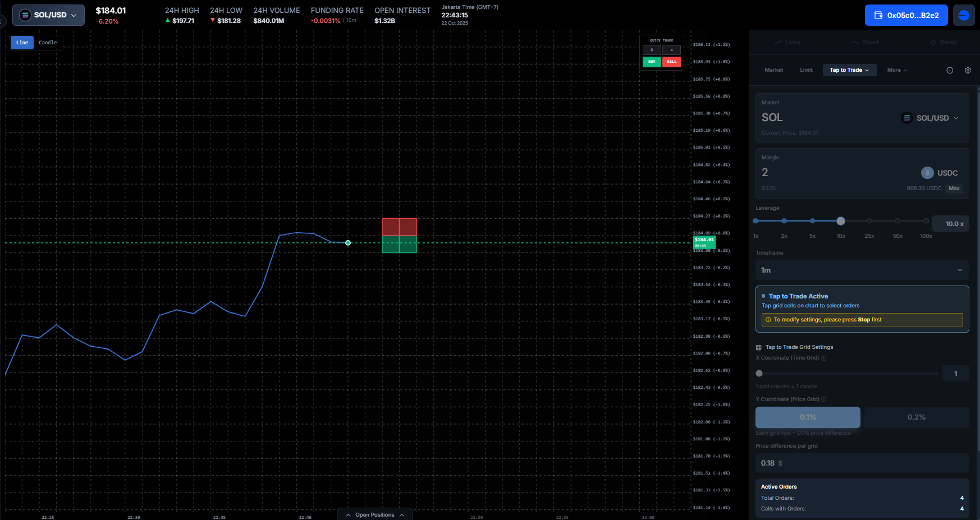980x520 pixels.
Task: Expand the Timeframe 1m dropdown
Action: pos(862,270)
